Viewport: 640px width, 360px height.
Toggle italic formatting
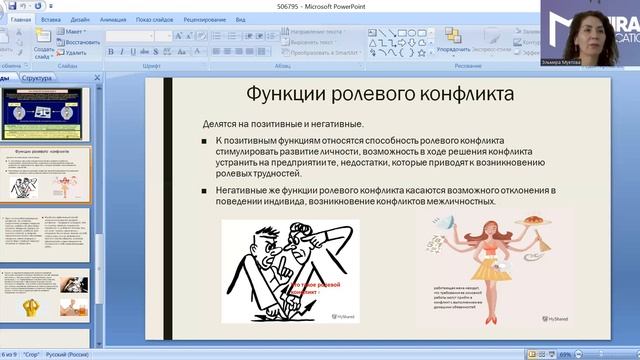[122, 51]
